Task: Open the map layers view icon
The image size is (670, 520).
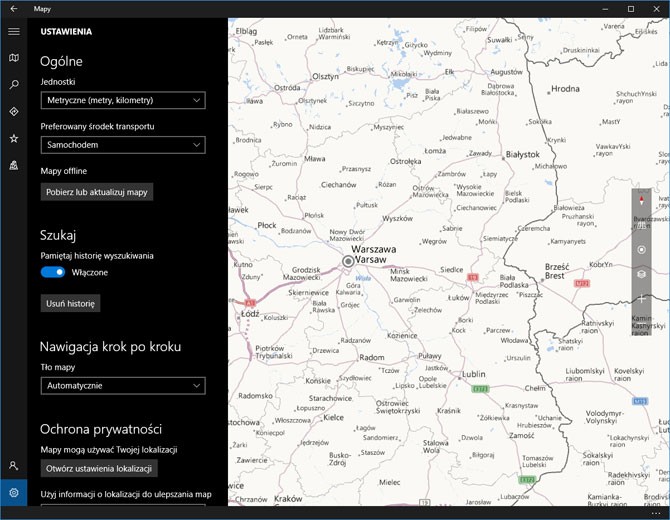Action: coord(641,274)
